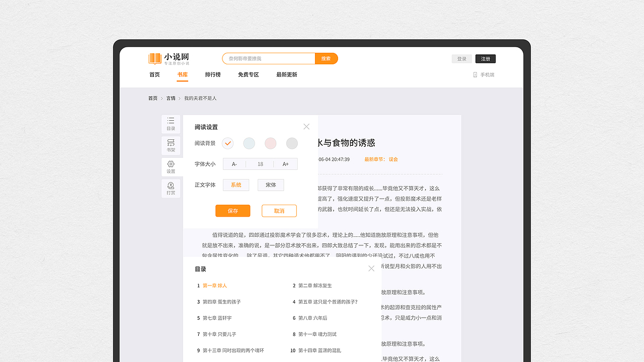
Task: Select the pink reading background swatch
Action: [270, 143]
